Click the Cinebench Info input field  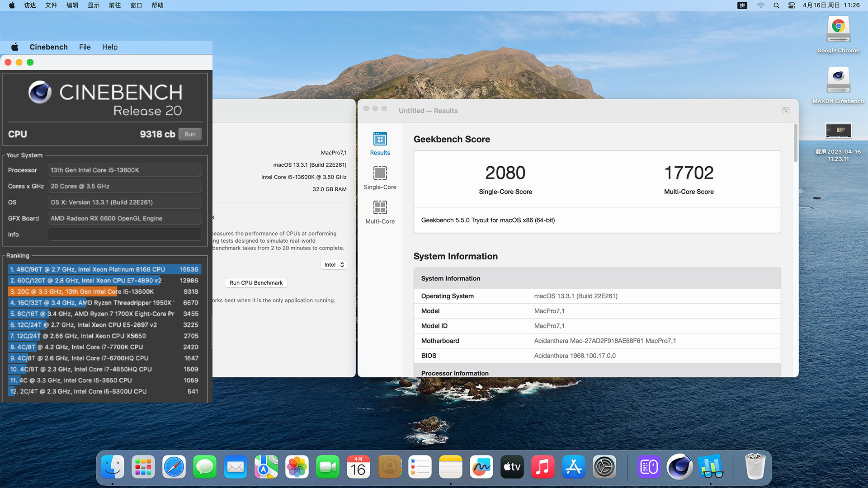124,235
